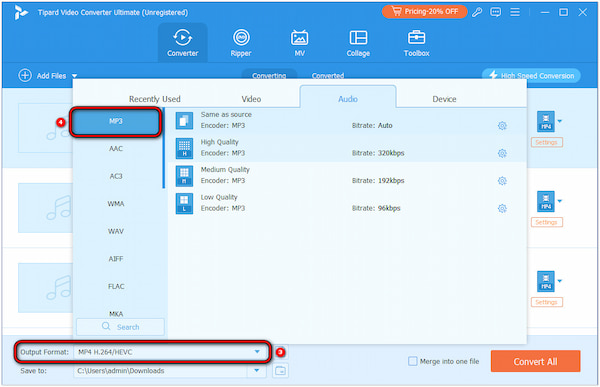This screenshot has width=600, height=387.
Task: Click the third file's MP4 format icon
Action: coord(546,282)
